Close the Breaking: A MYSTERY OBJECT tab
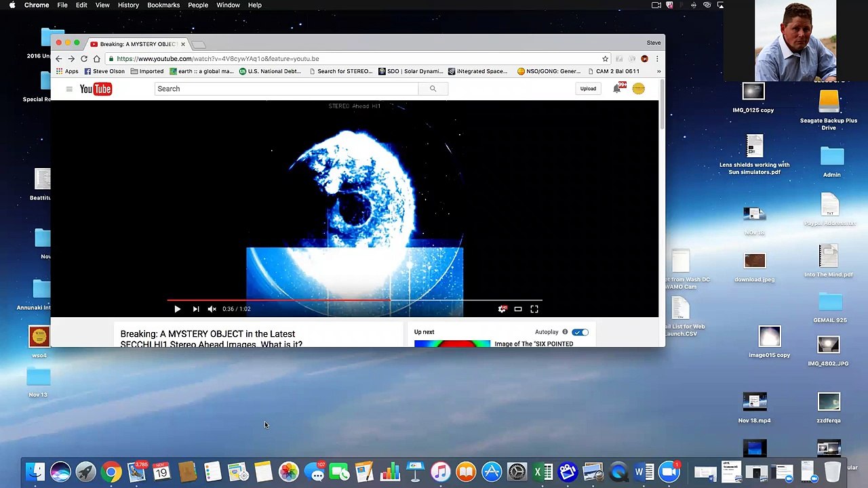 tap(182, 44)
